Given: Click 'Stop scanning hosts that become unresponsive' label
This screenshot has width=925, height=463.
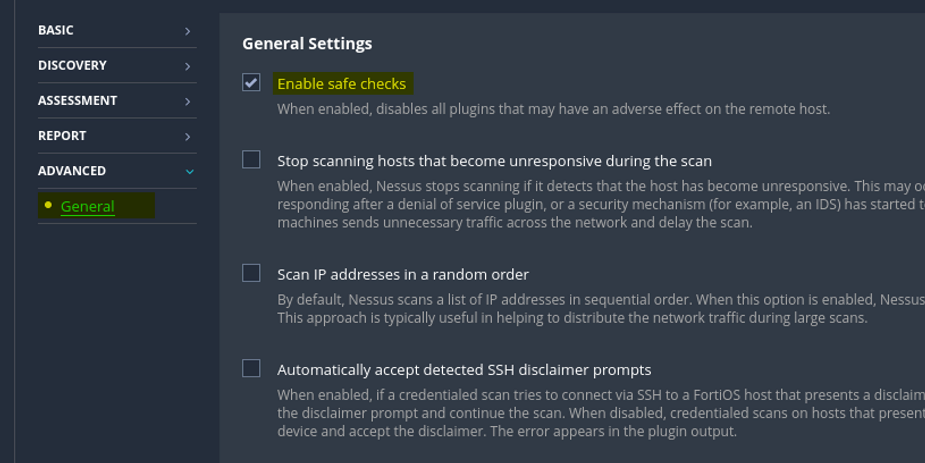Looking at the screenshot, I should pyautogui.click(x=494, y=161).
